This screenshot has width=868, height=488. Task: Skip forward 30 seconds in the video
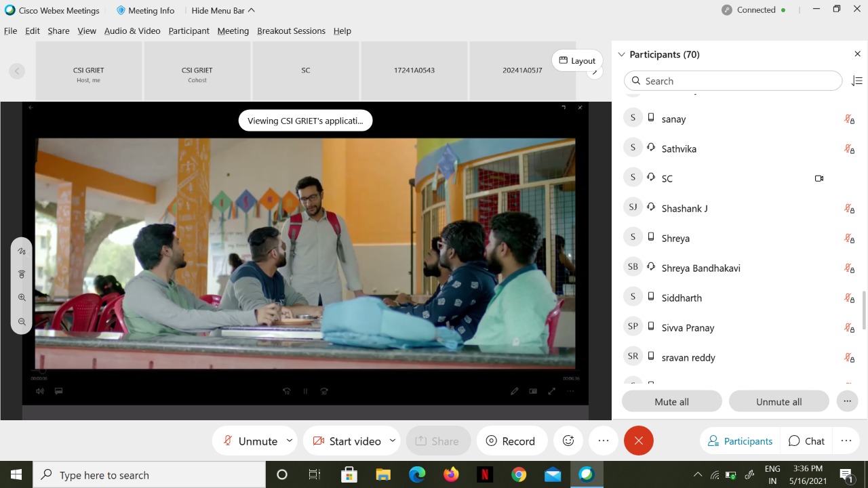[x=324, y=391]
